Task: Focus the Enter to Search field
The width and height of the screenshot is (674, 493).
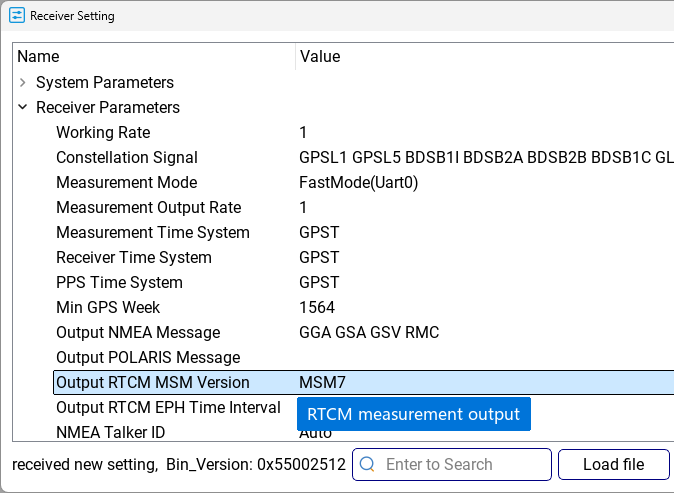Action: (x=451, y=464)
